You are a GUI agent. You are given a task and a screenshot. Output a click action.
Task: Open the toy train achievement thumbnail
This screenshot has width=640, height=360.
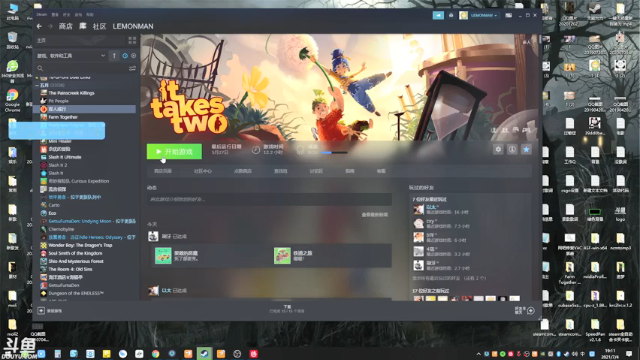click(x=282, y=256)
